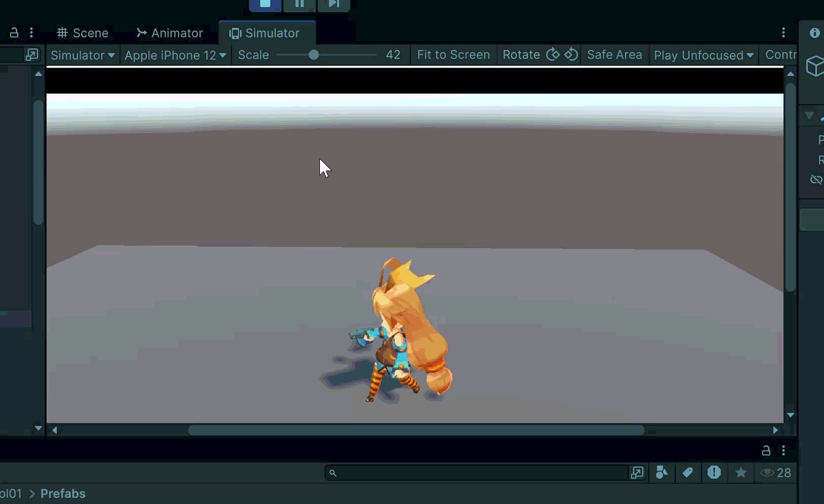The width and height of the screenshot is (824, 504).
Task: Click the left panel scroll up arrow
Action: tap(38, 74)
